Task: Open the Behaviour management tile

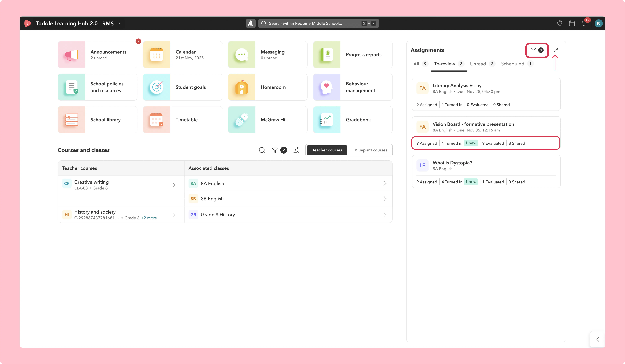Action: (353, 87)
